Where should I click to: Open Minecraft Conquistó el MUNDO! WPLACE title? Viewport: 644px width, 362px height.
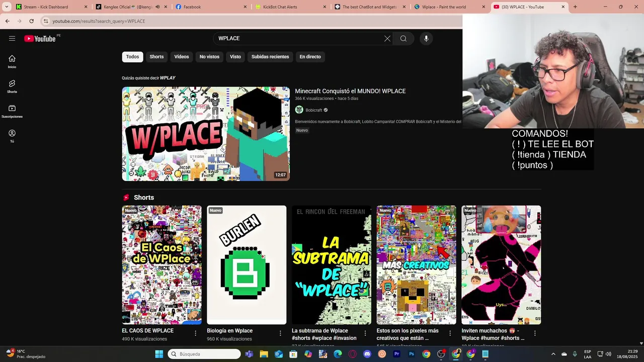tap(350, 91)
